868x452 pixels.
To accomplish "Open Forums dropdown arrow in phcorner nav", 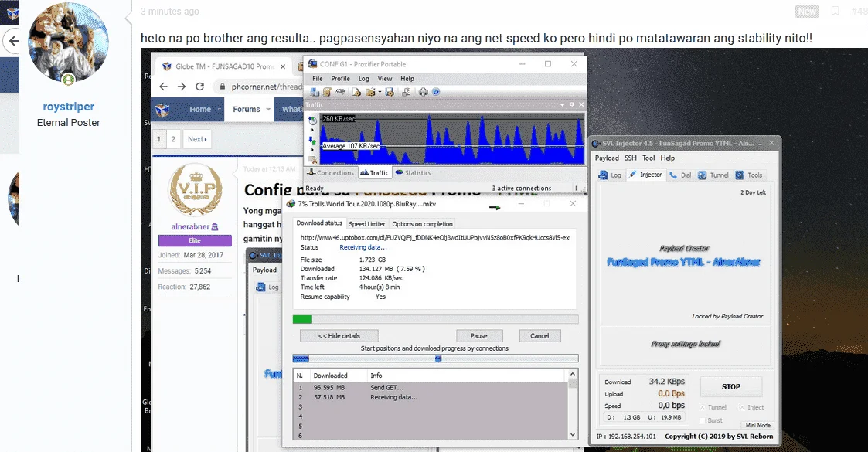I will [x=268, y=110].
